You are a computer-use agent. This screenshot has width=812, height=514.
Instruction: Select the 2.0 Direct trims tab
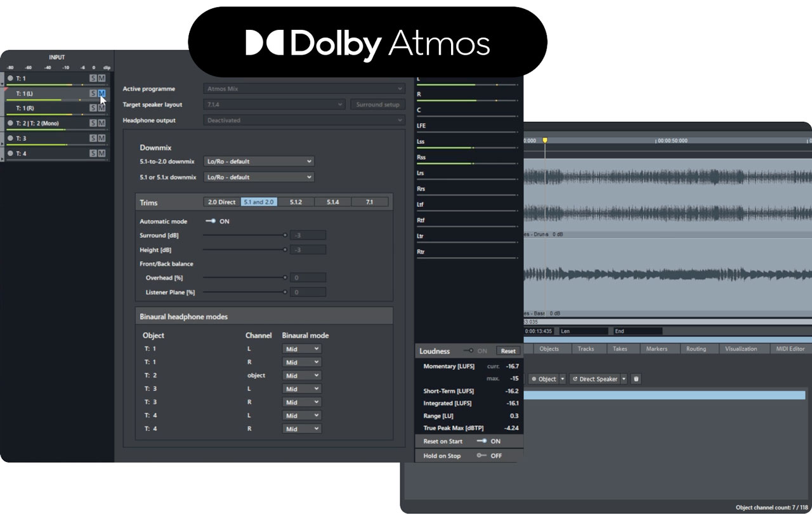click(x=221, y=202)
